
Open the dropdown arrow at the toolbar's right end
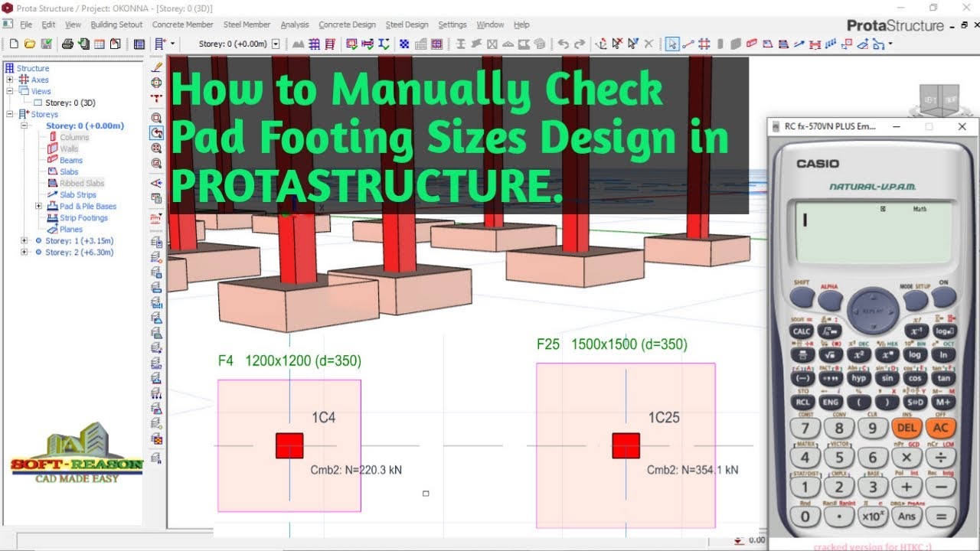[891, 44]
